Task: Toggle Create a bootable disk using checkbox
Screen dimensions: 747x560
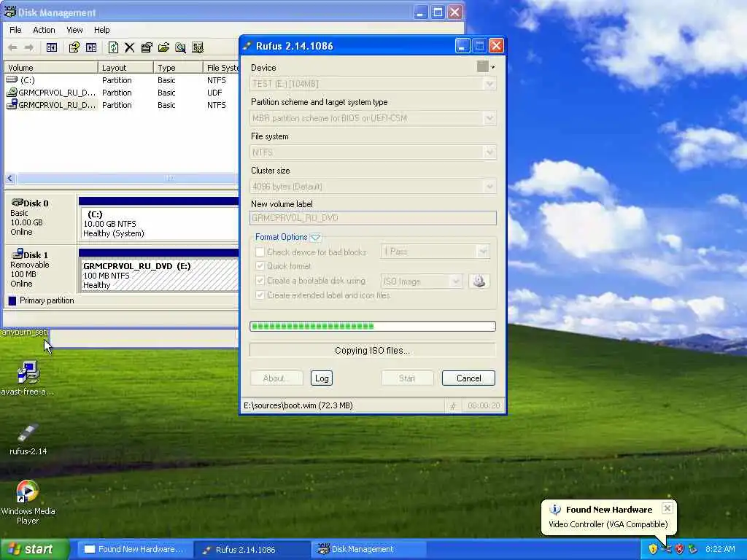Action: (260, 281)
